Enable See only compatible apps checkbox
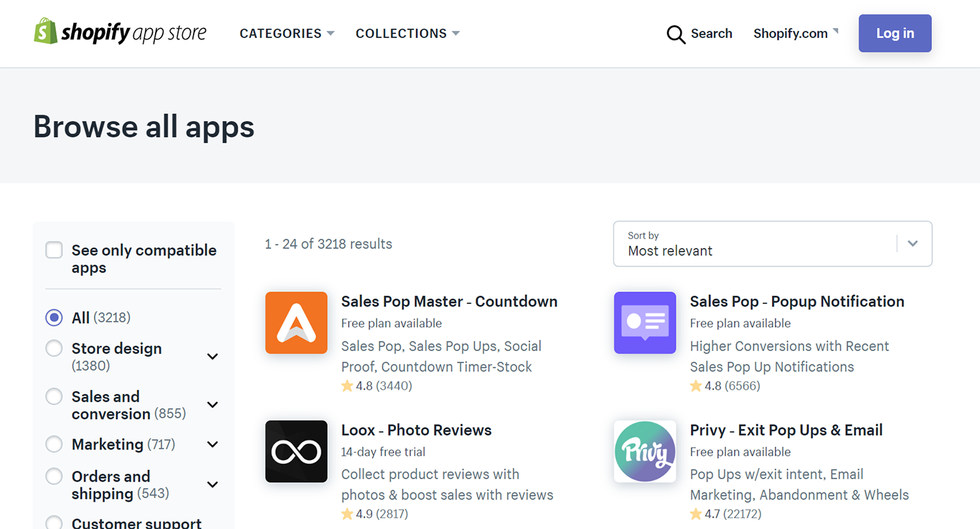980x529 pixels. [54, 250]
